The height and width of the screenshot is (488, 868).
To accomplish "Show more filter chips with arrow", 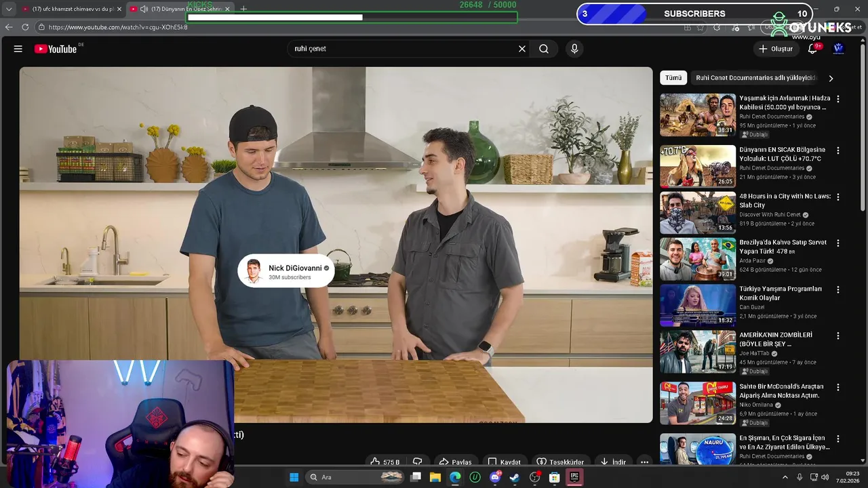I will pyautogui.click(x=831, y=78).
